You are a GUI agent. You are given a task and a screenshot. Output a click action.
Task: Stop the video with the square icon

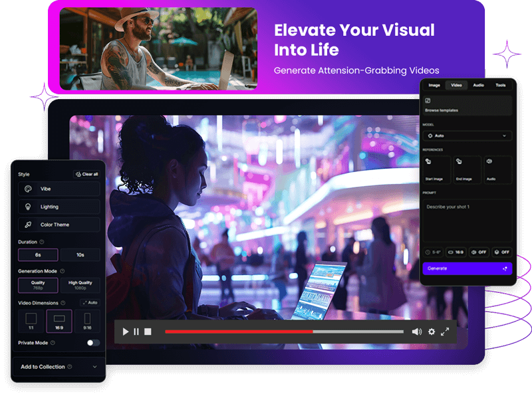[148, 332]
